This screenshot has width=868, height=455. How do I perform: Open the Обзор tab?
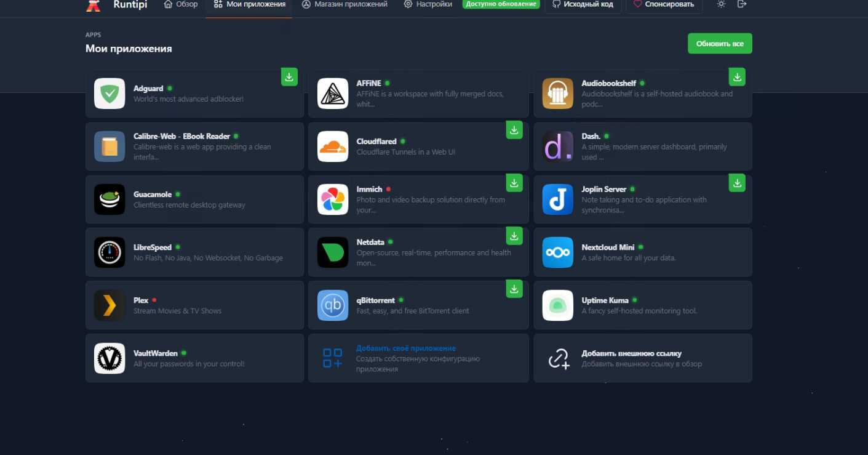click(181, 4)
